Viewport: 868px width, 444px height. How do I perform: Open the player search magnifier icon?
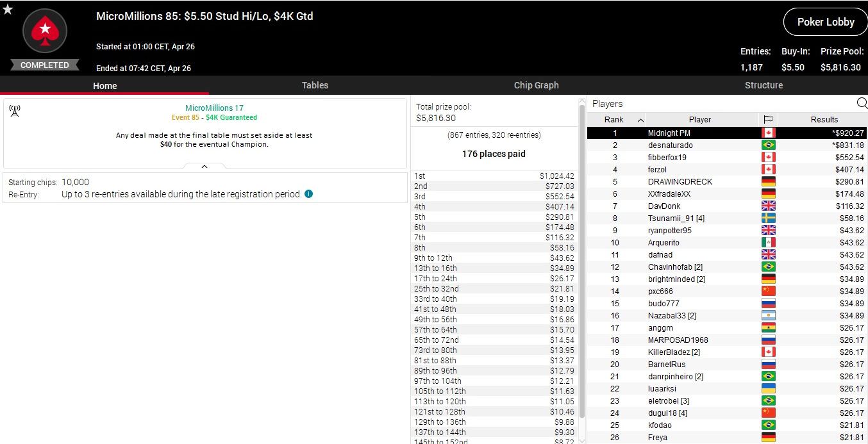[862, 103]
